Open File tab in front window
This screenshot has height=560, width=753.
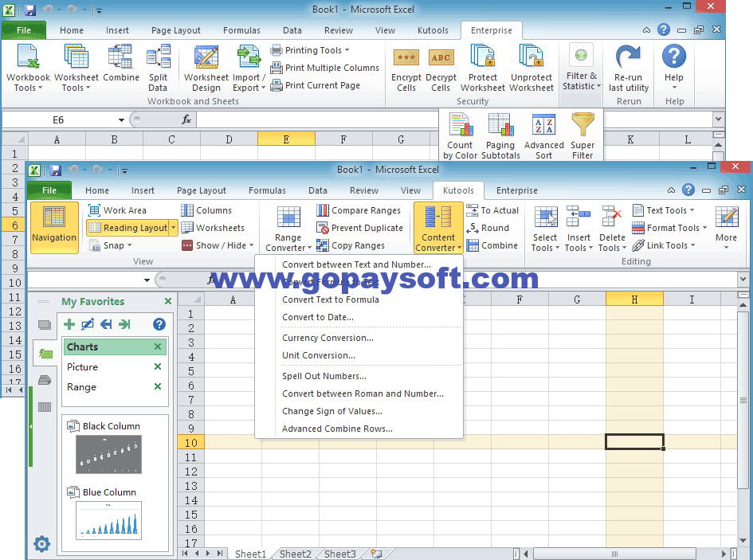pyautogui.click(x=49, y=190)
